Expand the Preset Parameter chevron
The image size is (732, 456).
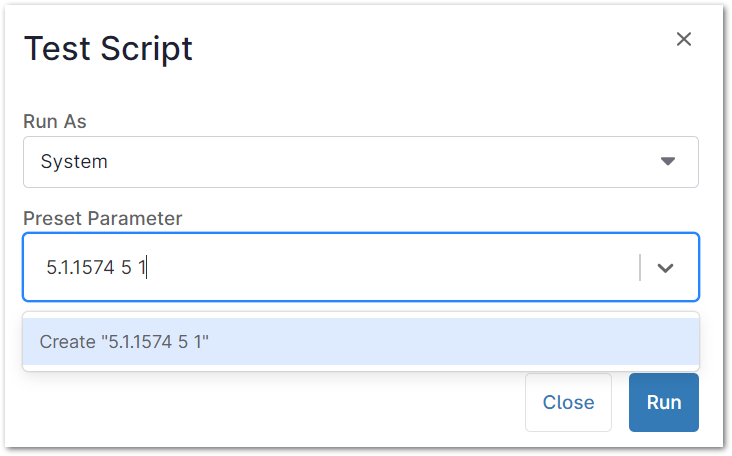[666, 268]
